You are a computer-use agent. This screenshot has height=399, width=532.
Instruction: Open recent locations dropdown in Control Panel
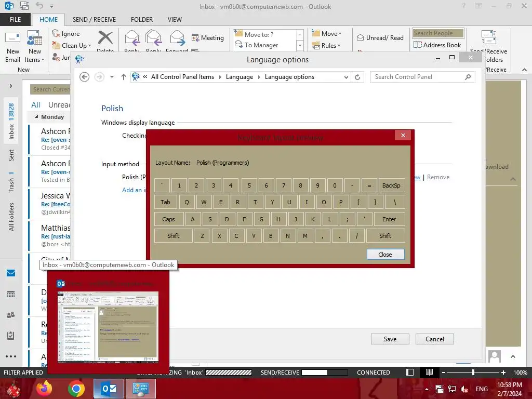click(x=112, y=77)
